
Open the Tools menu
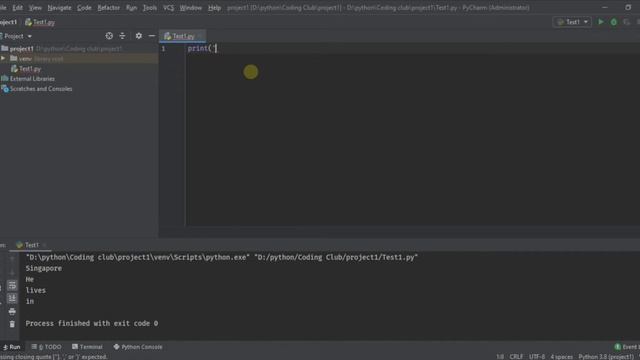pos(150,8)
